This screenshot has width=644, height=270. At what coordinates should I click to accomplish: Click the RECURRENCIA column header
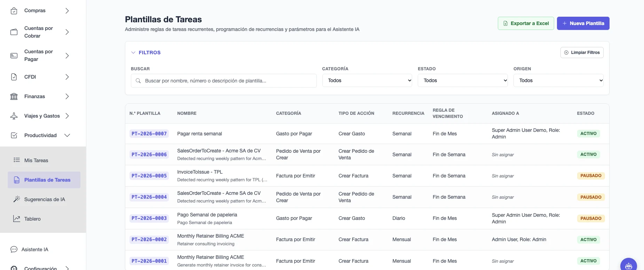408,113
